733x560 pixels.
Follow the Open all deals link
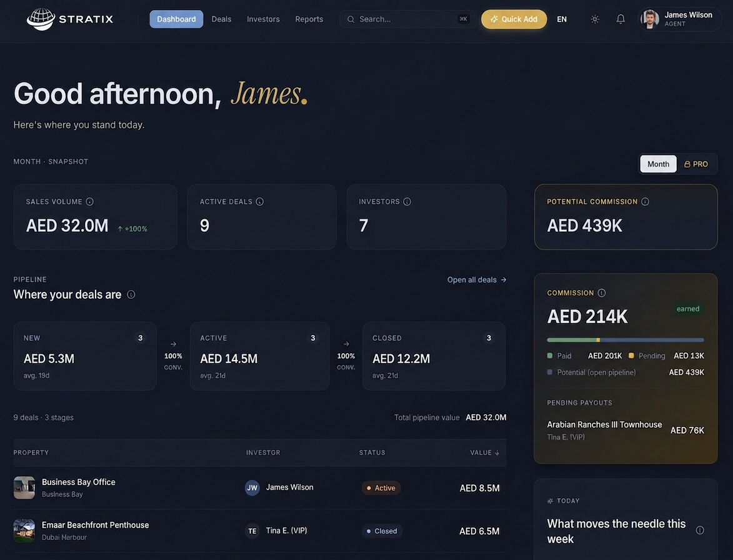[476, 279]
